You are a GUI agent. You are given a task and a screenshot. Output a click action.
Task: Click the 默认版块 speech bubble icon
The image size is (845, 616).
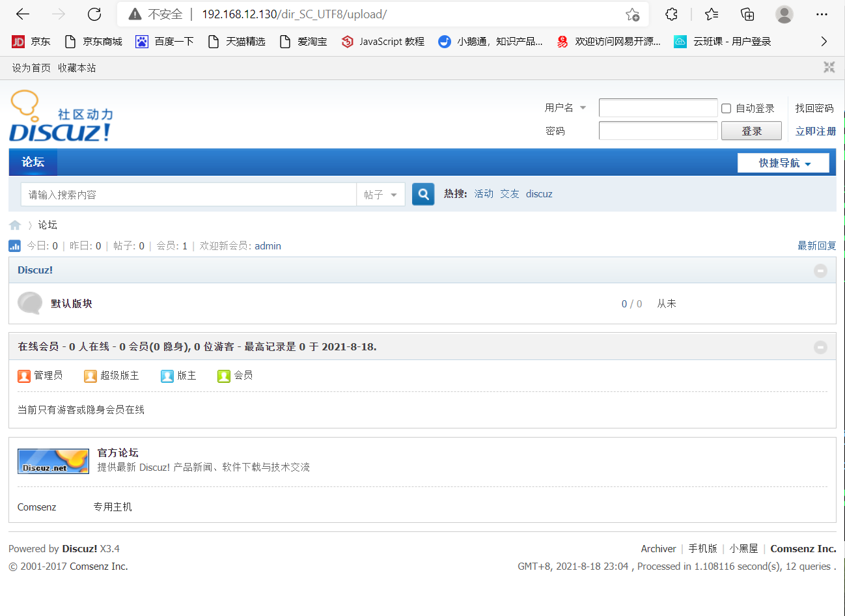30,303
